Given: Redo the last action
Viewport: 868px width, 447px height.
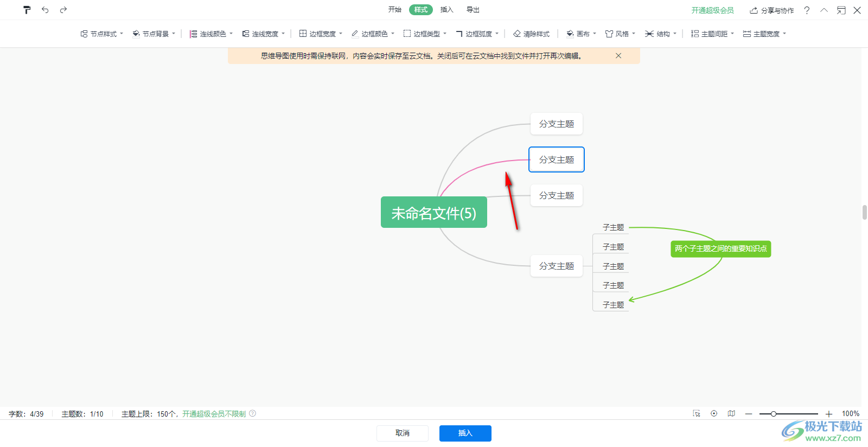Looking at the screenshot, I should pos(63,10).
